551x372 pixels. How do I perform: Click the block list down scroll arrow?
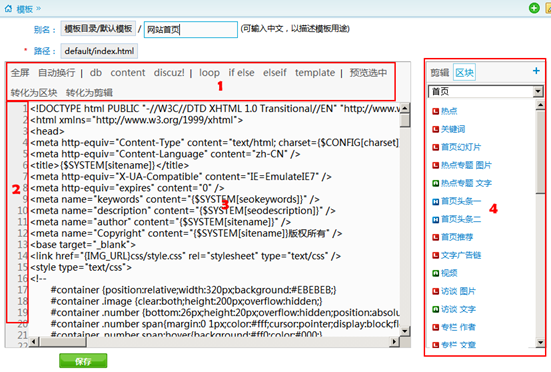tap(540, 342)
